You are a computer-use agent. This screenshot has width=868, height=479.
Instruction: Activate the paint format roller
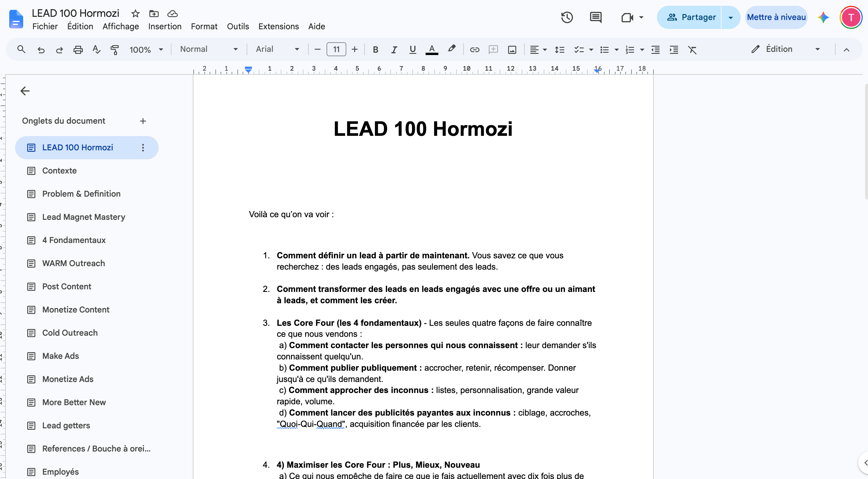pos(115,50)
